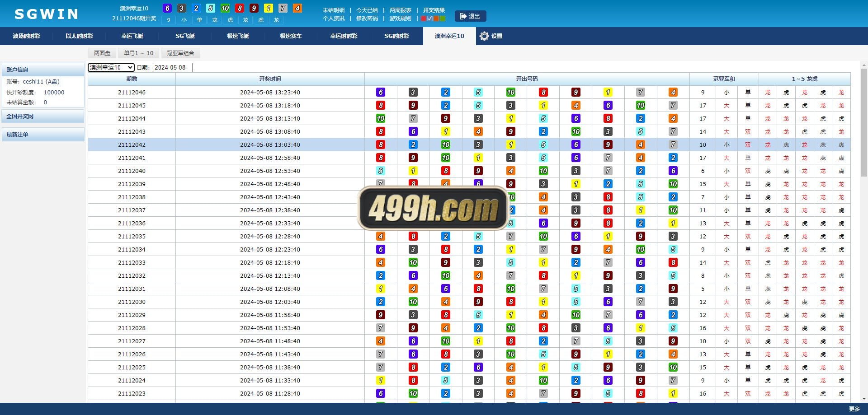
Task: Click last ball 8 in row 21112033
Action: click(x=673, y=262)
